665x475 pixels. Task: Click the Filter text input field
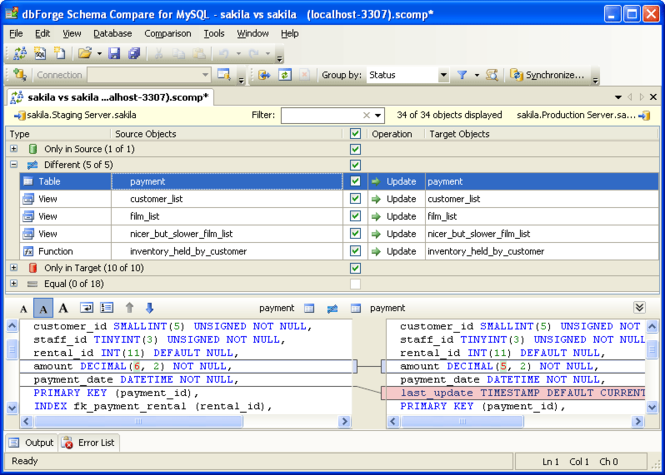[322, 115]
